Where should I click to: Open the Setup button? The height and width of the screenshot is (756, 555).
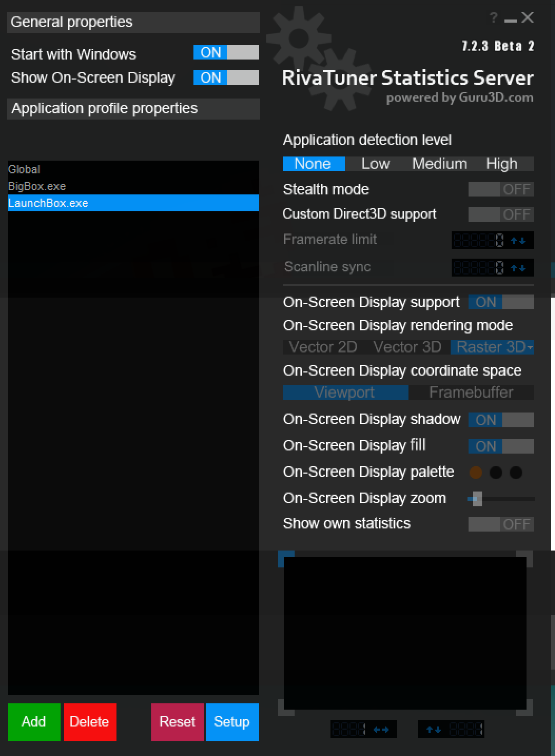(x=232, y=722)
